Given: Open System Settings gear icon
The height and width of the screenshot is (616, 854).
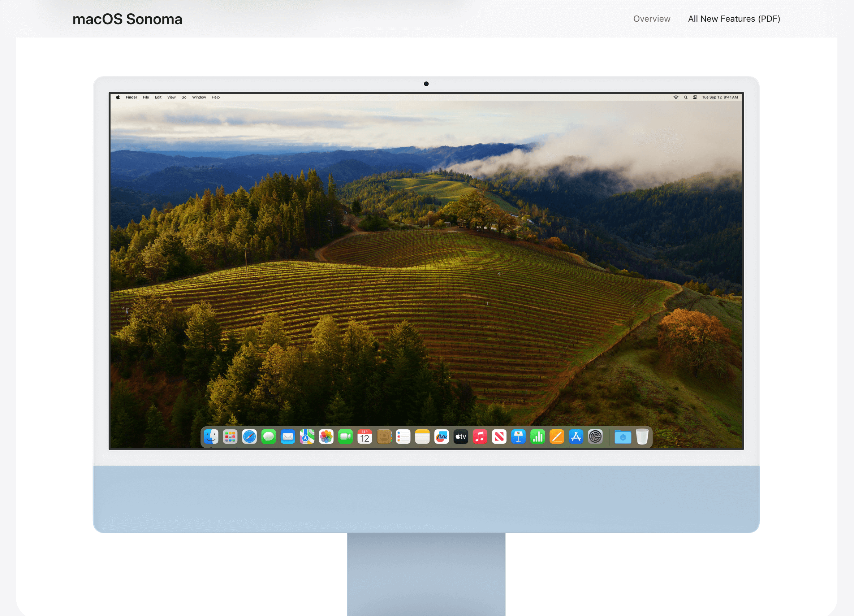Looking at the screenshot, I should coord(595,437).
